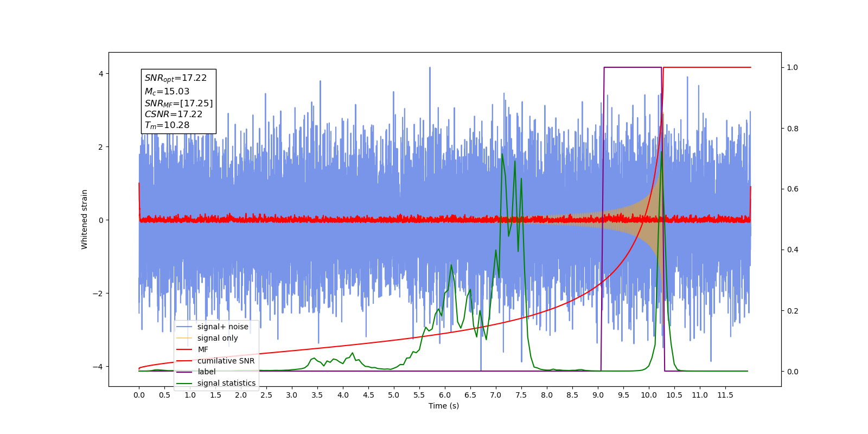Screen dimensions: 868x434
Task: Click the 8.5 tick label on time axis
Action: (572, 395)
